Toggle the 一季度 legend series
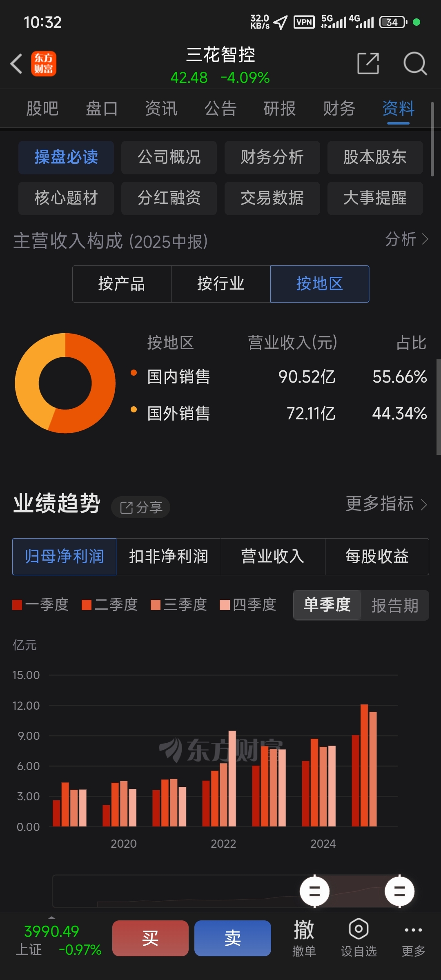441x980 pixels. pos(40,605)
